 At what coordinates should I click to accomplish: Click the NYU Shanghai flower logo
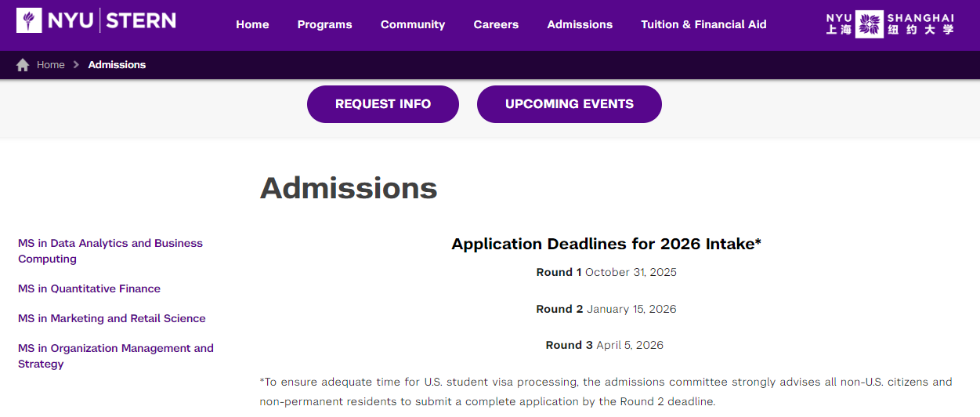869,24
